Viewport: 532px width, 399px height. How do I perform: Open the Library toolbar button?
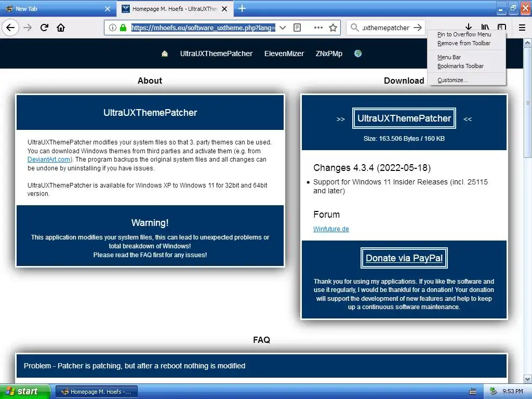click(x=485, y=27)
